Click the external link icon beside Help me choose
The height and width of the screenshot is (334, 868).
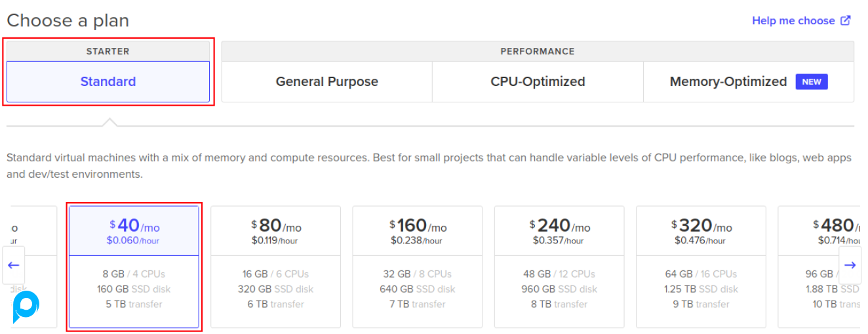(846, 20)
